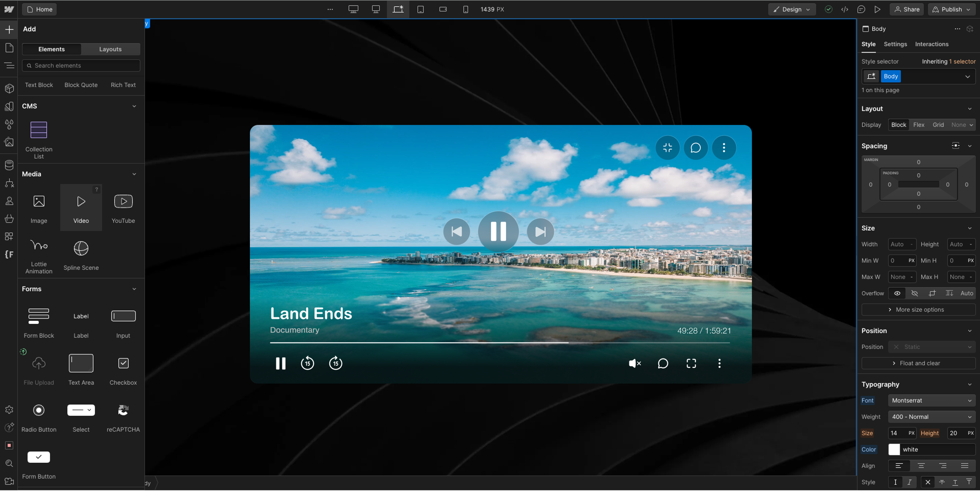This screenshot has width=980, height=491.
Task: Open the Ecommerce basket icon
Action: click(9, 219)
